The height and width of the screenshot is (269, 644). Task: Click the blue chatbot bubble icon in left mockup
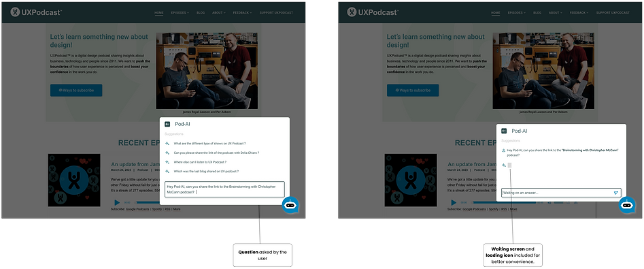(290, 205)
